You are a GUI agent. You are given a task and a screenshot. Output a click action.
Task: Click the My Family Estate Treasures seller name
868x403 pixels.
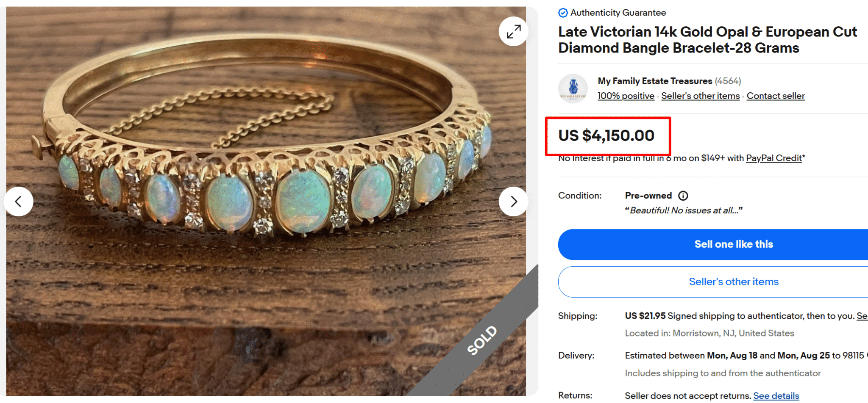tap(654, 80)
